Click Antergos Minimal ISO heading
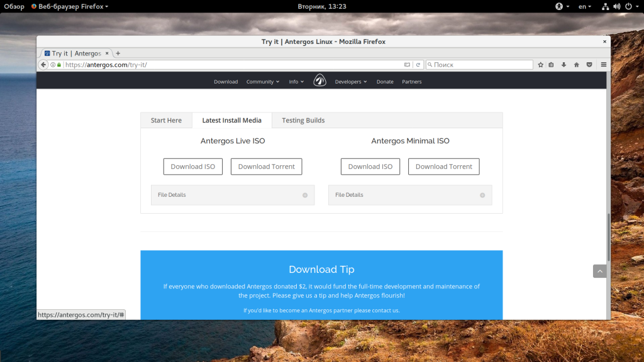Screen dimensions: 644x362 pyautogui.click(x=410, y=141)
